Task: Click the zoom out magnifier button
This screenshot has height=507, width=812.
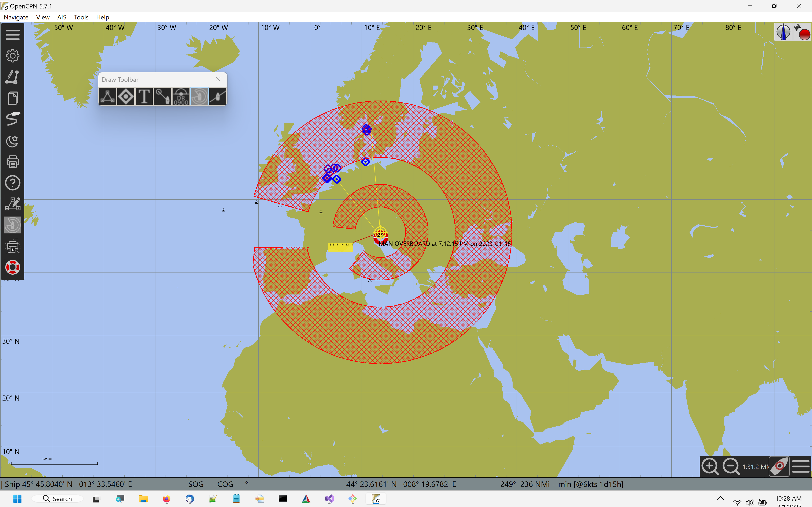Action: [x=731, y=466]
